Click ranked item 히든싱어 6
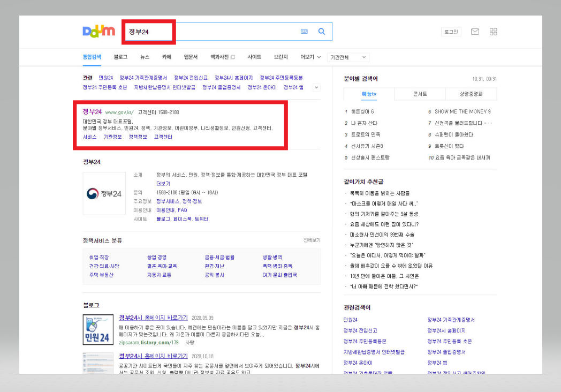This screenshot has width=561, height=392. 362,112
